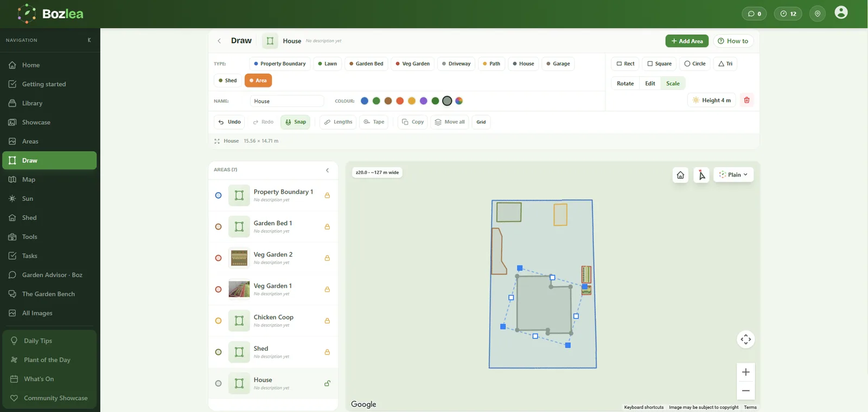Viewport: 868px width, 412px height.
Task: Open the user profile avatar
Action: point(841,12)
